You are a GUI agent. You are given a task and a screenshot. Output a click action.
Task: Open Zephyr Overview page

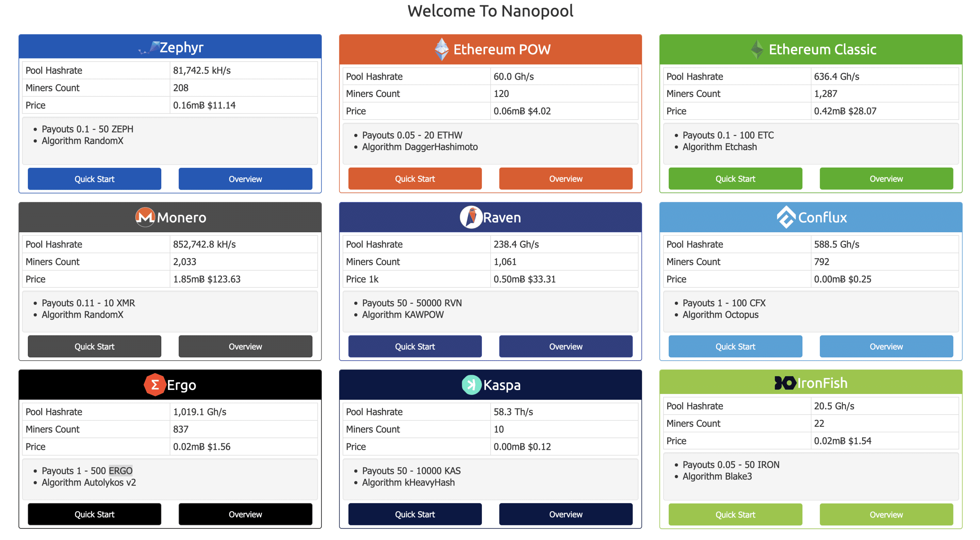pos(245,179)
